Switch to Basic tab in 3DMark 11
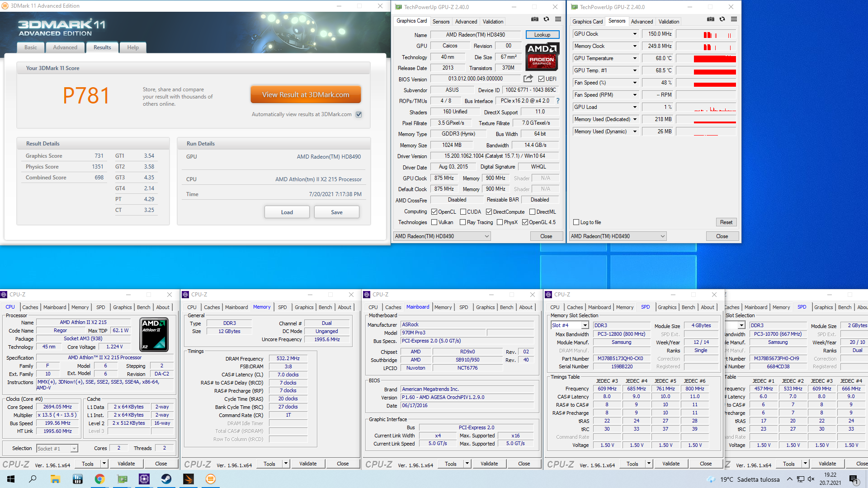The width and height of the screenshot is (868, 488). click(31, 47)
